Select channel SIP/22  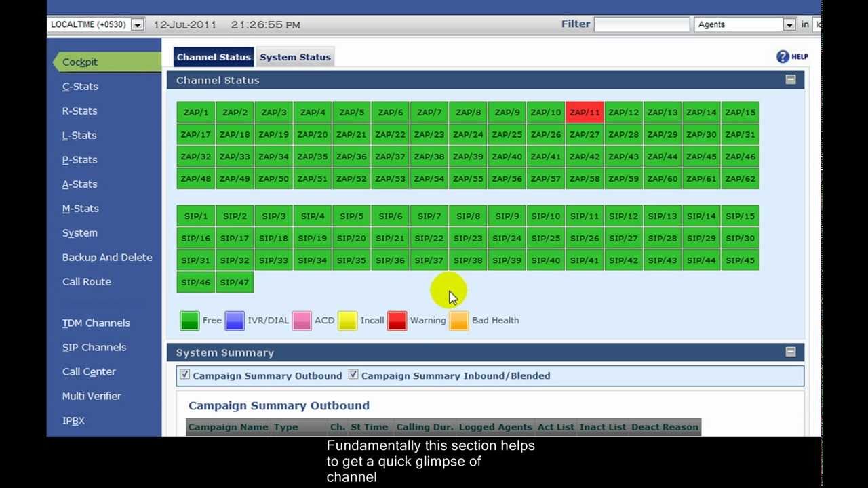(x=429, y=238)
